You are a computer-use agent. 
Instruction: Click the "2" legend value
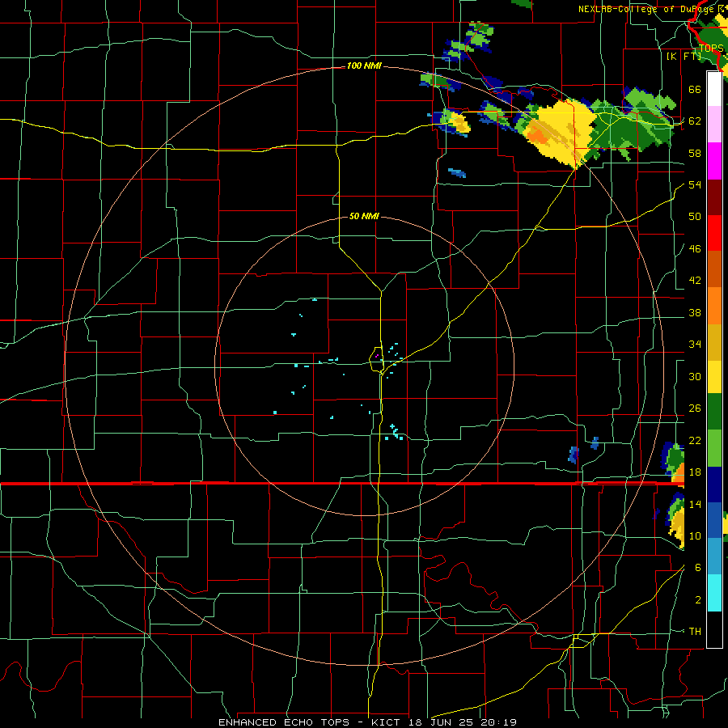698,600
